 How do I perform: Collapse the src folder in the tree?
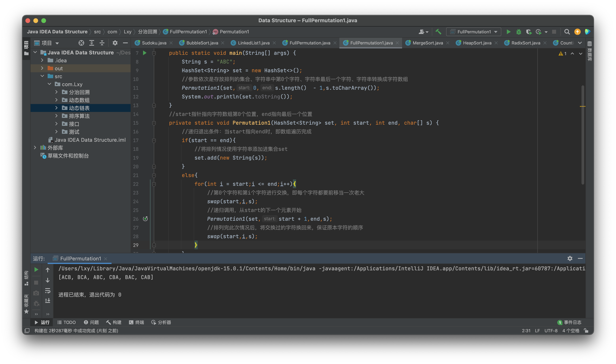point(42,76)
